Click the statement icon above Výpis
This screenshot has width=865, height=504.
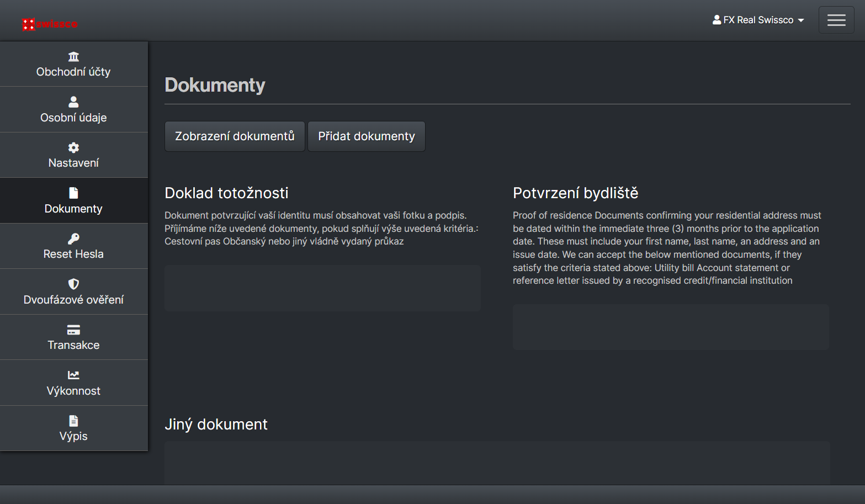pyautogui.click(x=73, y=421)
